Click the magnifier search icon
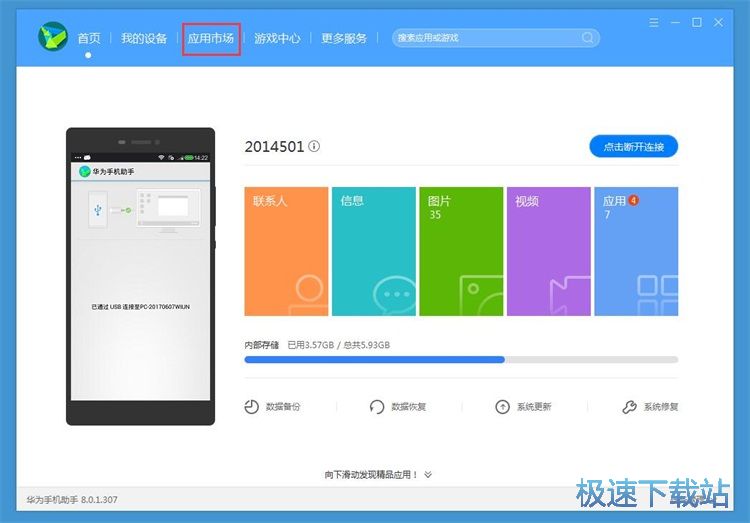Screen dimensions: 750x523 point(587,38)
